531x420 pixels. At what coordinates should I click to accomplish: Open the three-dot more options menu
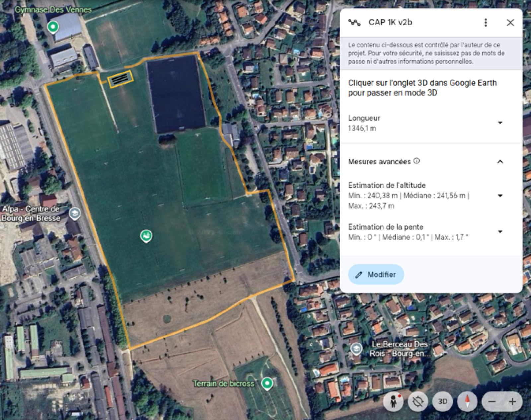pos(486,23)
